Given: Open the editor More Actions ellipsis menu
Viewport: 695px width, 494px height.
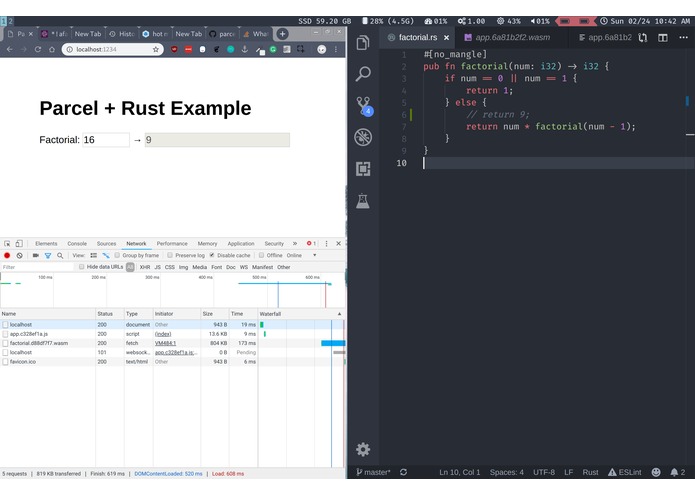Looking at the screenshot, I should [682, 37].
